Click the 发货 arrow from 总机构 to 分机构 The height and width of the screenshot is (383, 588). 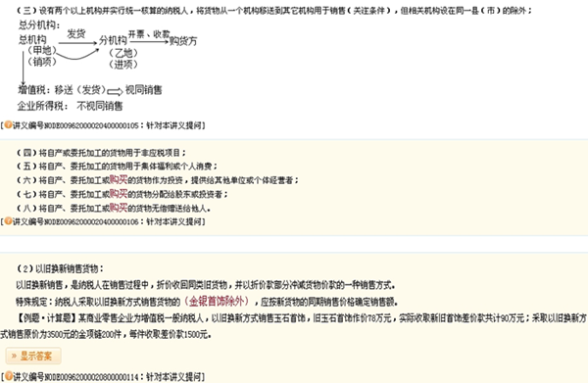click(77, 43)
